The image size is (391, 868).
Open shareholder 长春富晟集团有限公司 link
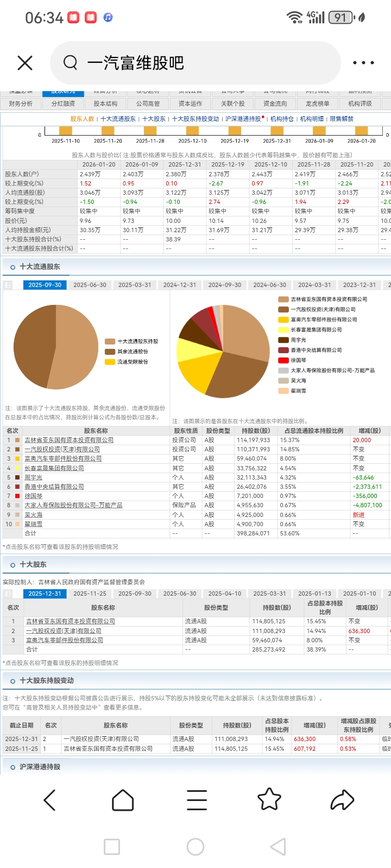(x=54, y=468)
